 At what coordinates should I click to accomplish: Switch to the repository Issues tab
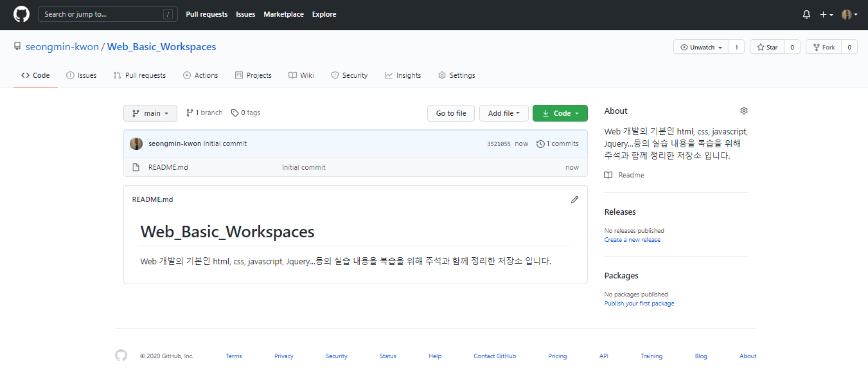82,75
